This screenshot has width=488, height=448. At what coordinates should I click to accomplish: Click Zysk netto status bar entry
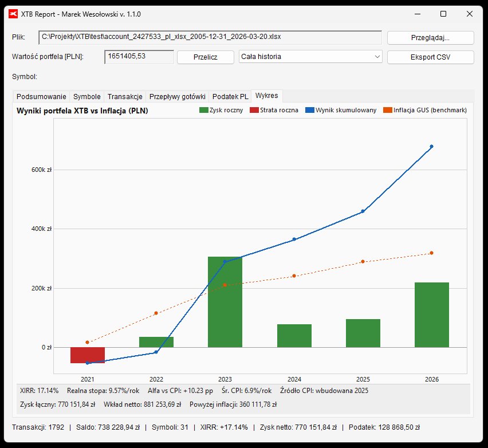pos(298,427)
